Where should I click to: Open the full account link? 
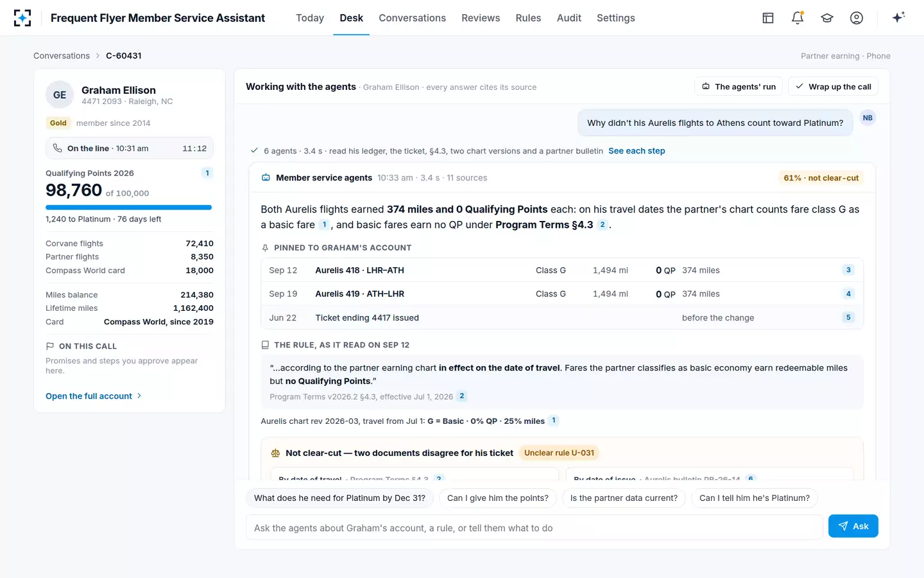[x=94, y=396]
